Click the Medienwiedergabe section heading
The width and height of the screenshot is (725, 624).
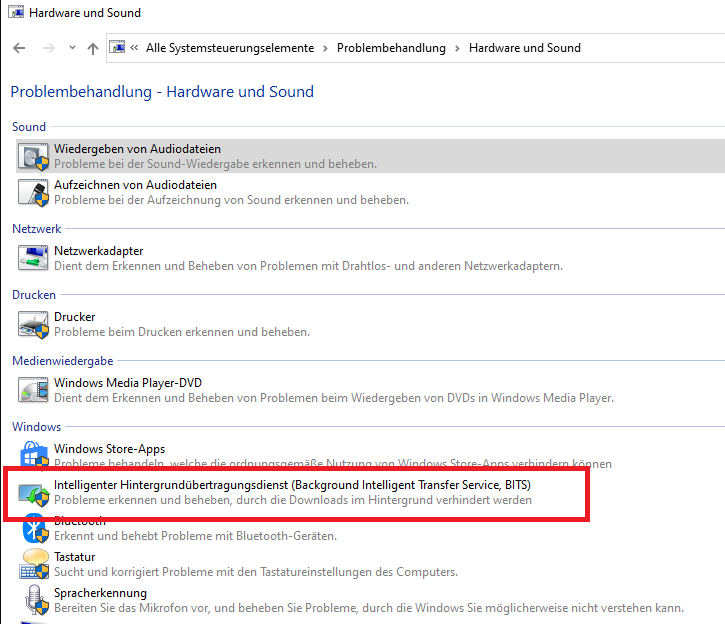click(x=62, y=361)
